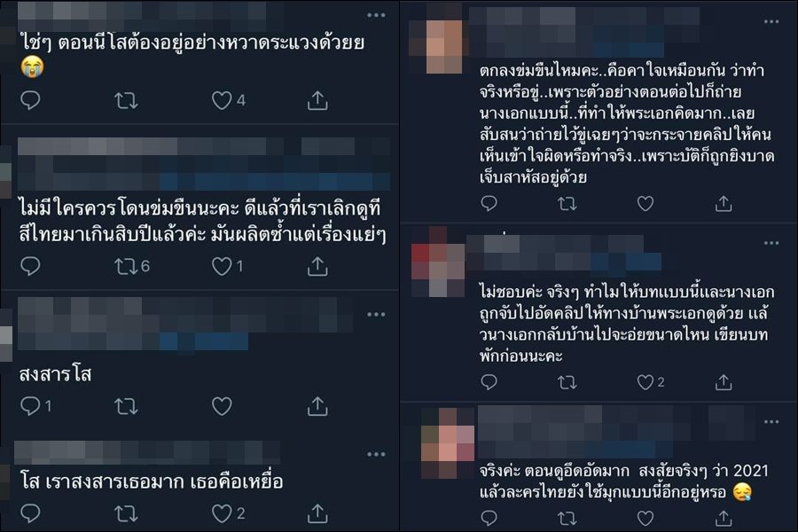The width and height of the screenshot is (798, 532).
Task: Like the โส เราสงสารเธอมาก tweet
Action: point(222,513)
